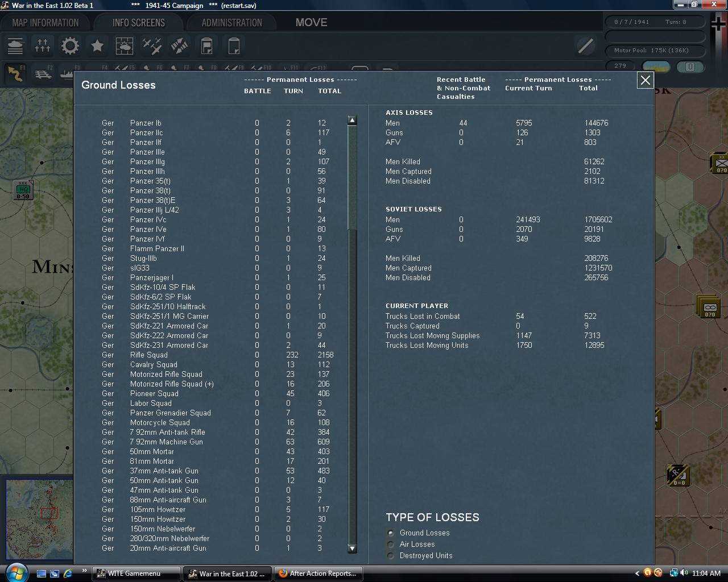Click the HQ 0-50 unit counter on map
728x582 pixels.
coord(23,190)
